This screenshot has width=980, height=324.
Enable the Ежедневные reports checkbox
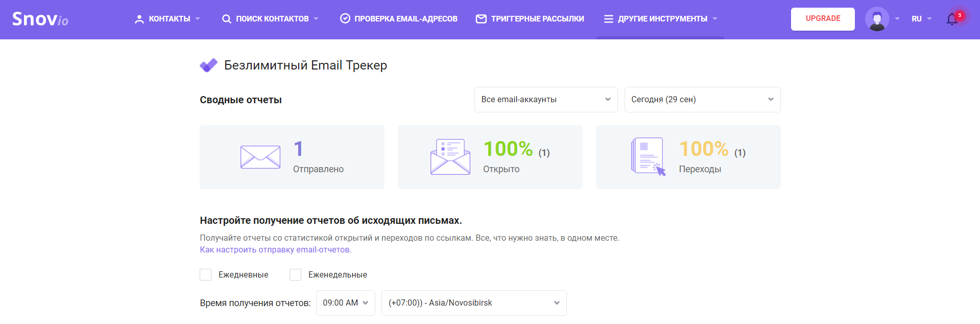206,275
